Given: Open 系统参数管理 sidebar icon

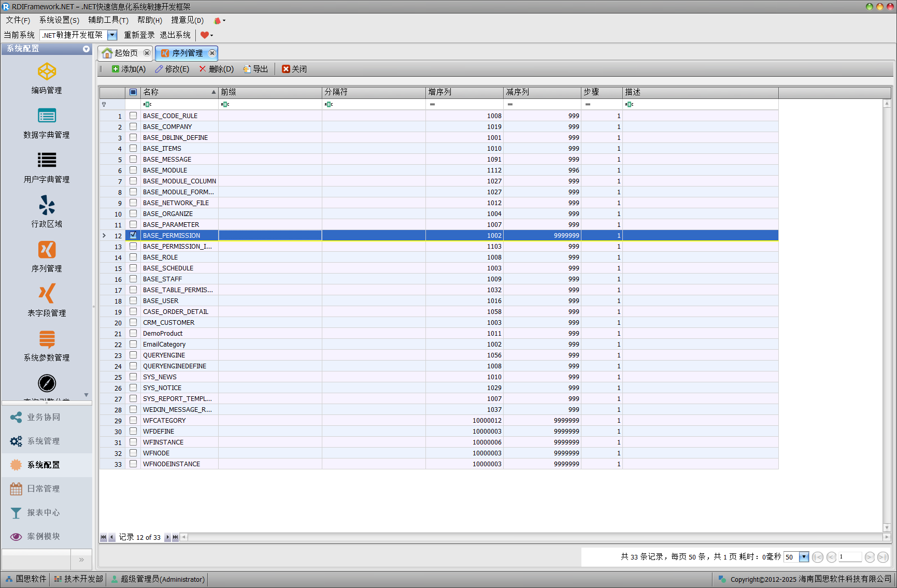Looking at the screenshot, I should pos(47,339).
